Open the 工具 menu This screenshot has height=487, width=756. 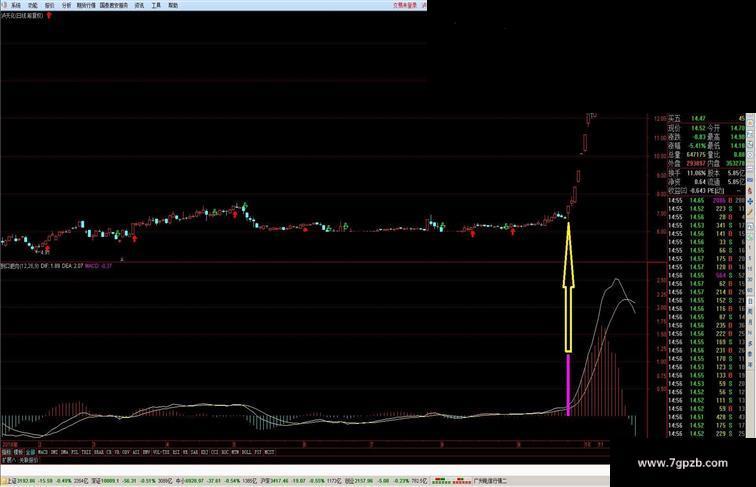click(156, 5)
